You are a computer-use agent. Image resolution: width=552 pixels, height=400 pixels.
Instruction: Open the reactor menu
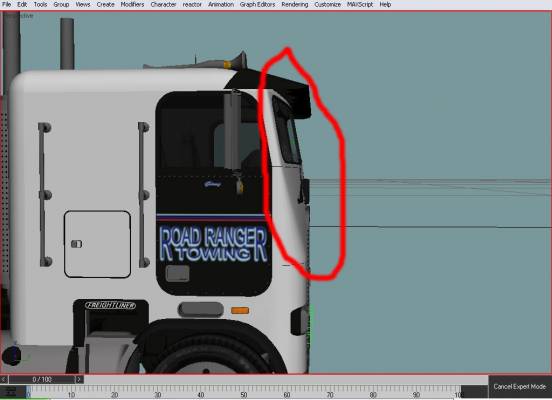pyautogui.click(x=192, y=5)
